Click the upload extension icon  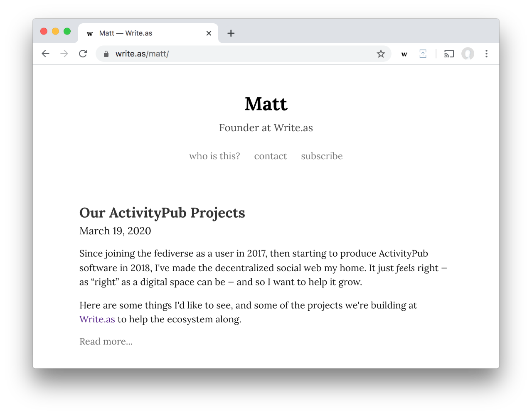pos(423,54)
